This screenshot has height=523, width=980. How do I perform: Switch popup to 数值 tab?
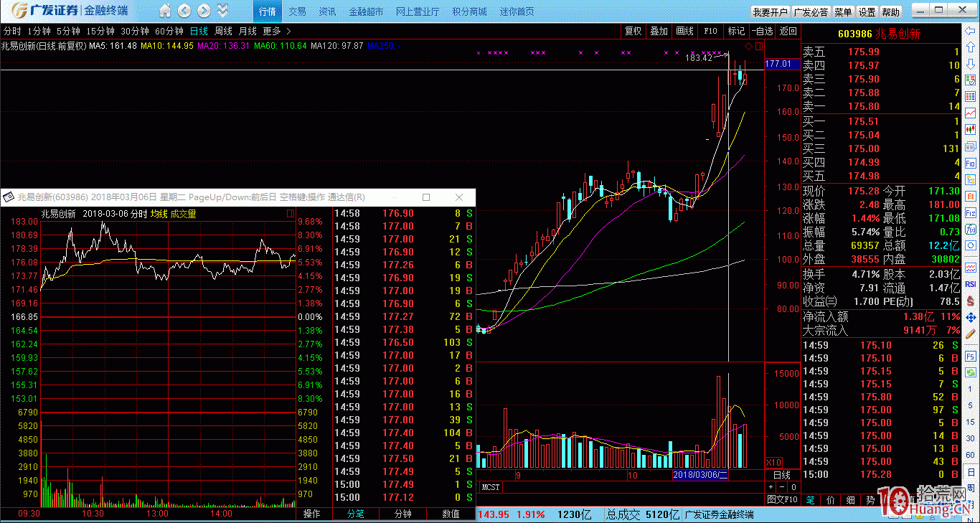coord(451,514)
